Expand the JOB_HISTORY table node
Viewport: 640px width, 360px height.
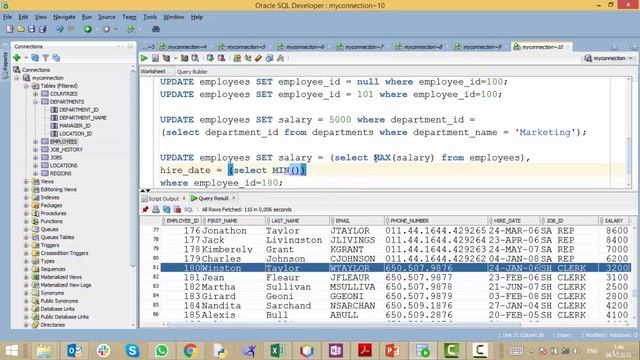pos(36,150)
